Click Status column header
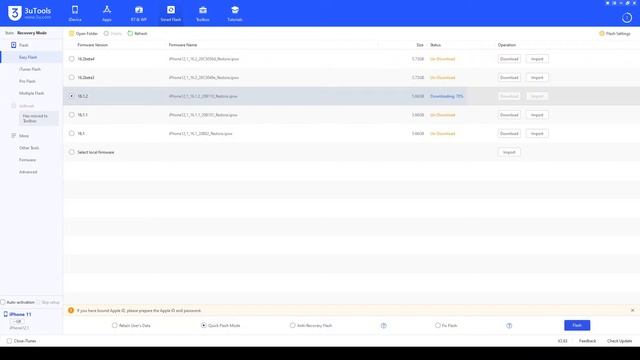This screenshot has width=640, height=360. [436, 45]
